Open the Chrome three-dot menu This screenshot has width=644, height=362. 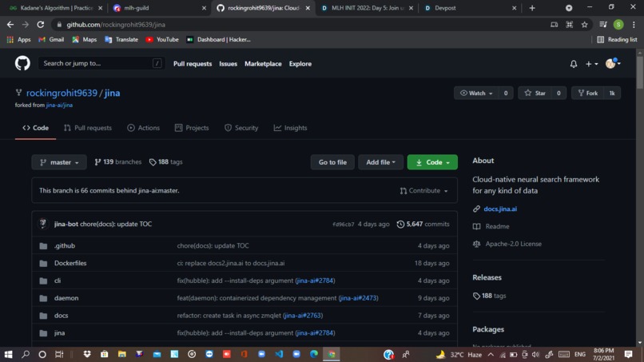click(634, 25)
